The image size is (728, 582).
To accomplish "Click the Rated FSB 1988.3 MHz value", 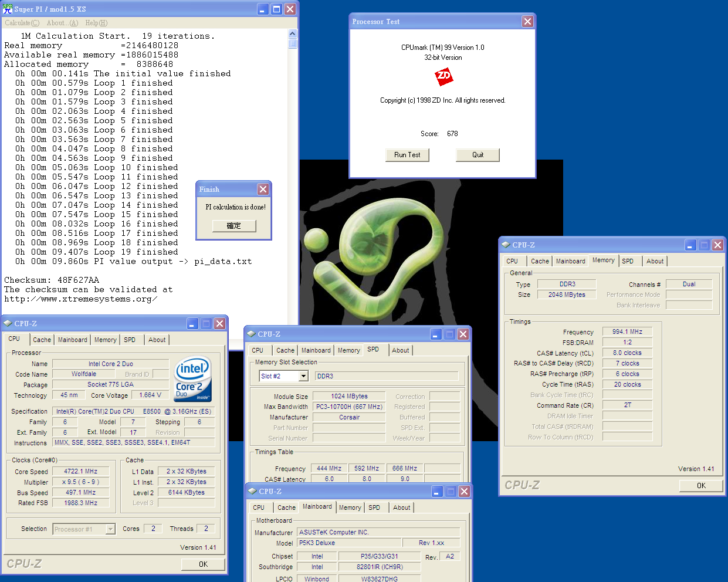I will pyautogui.click(x=80, y=503).
